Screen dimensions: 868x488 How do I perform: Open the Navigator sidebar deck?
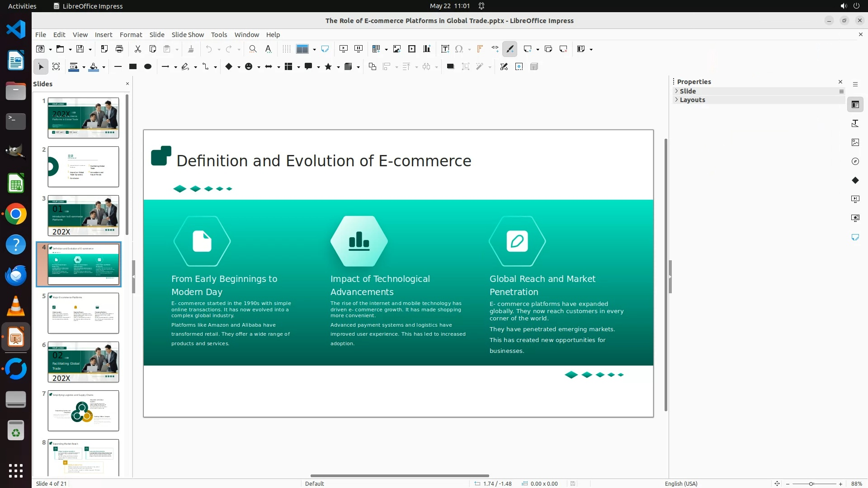click(x=855, y=161)
